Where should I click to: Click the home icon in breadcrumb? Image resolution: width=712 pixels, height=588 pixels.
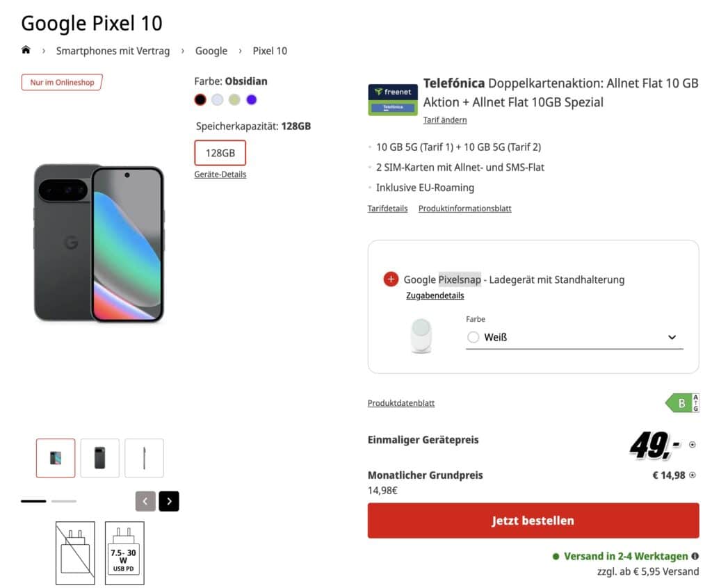[26, 50]
